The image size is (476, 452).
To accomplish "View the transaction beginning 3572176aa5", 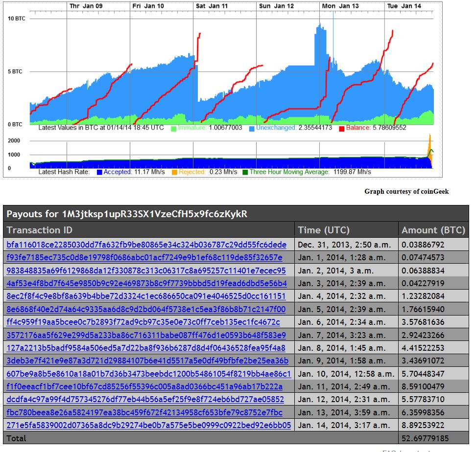I will pos(146,335).
